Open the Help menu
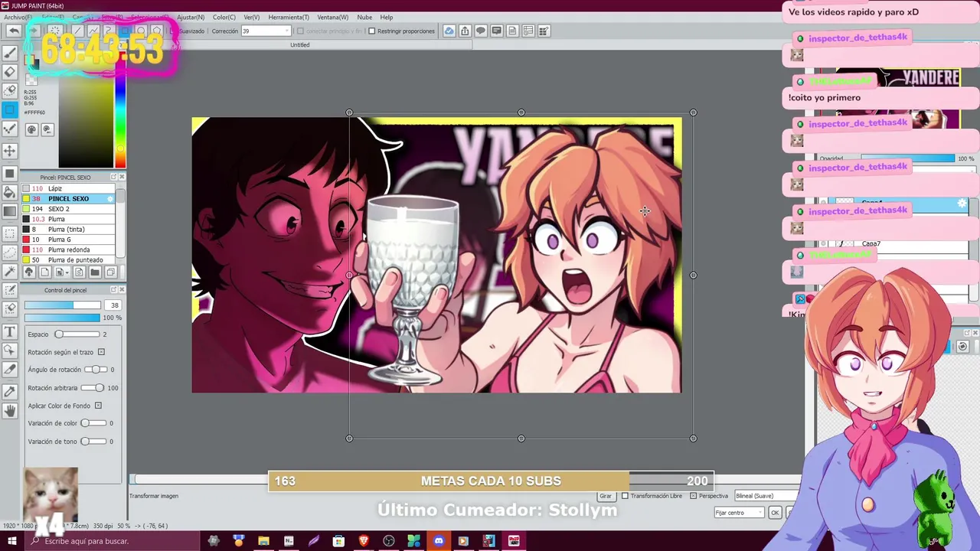 click(387, 17)
